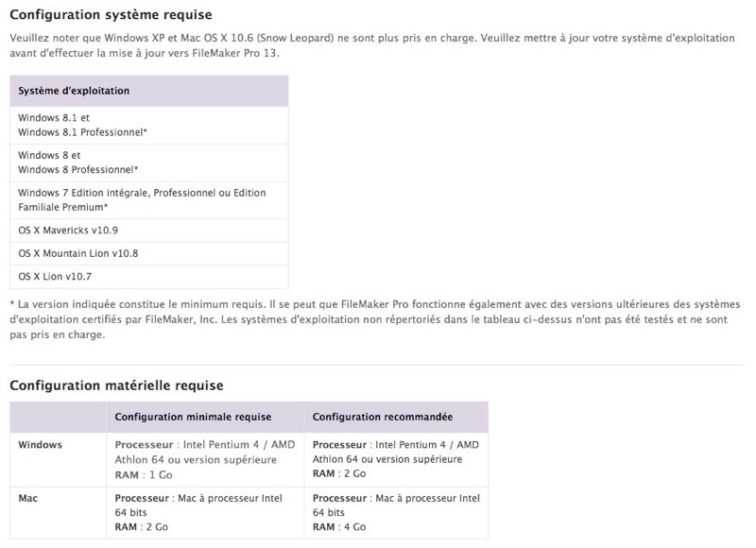756x548 pixels.
Task: Click the footnote starting '* La version indiquée'
Action: pyautogui.click(x=374, y=319)
